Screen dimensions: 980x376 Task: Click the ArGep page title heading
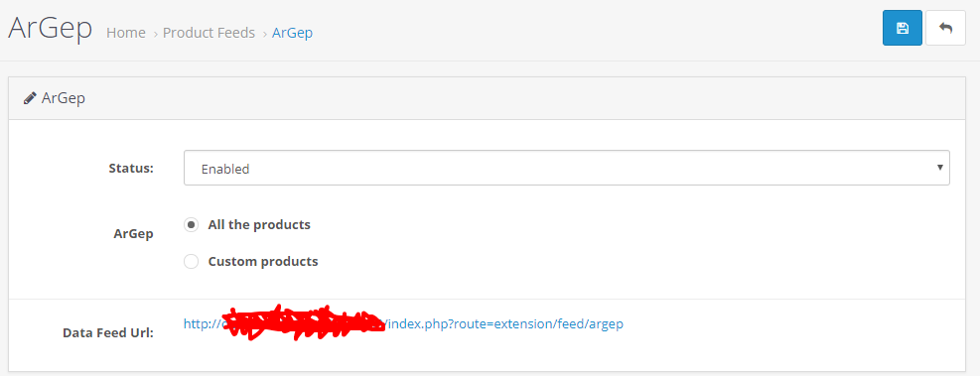(50, 28)
